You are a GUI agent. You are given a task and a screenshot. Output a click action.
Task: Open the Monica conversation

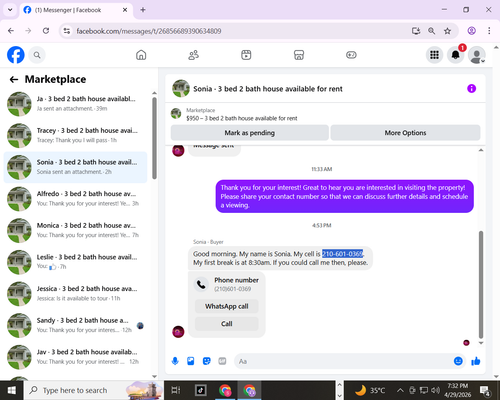75,230
